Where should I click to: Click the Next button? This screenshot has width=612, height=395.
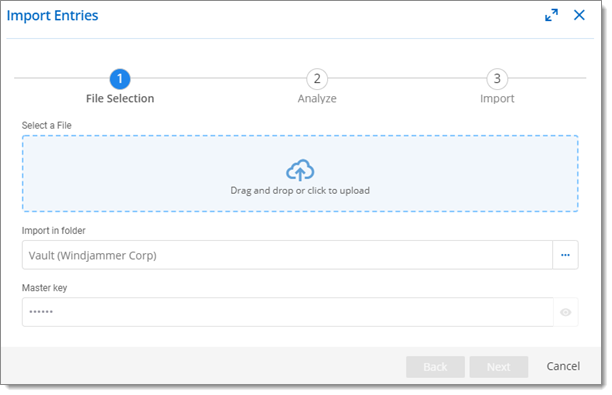[498, 367]
